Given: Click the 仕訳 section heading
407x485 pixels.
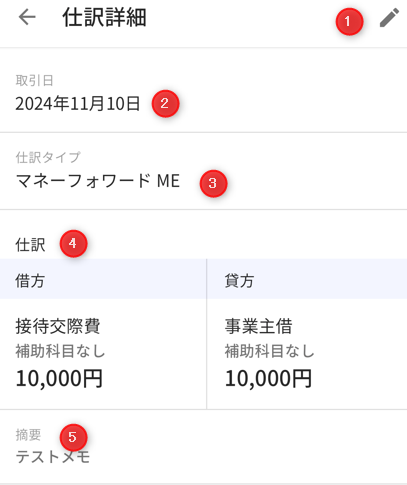Looking at the screenshot, I should pyautogui.click(x=30, y=245).
